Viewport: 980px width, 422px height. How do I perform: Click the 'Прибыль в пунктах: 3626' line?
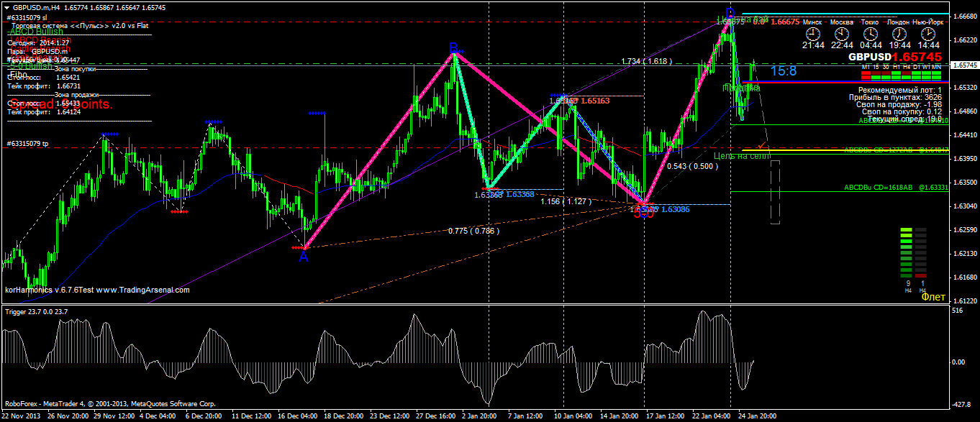896,97
